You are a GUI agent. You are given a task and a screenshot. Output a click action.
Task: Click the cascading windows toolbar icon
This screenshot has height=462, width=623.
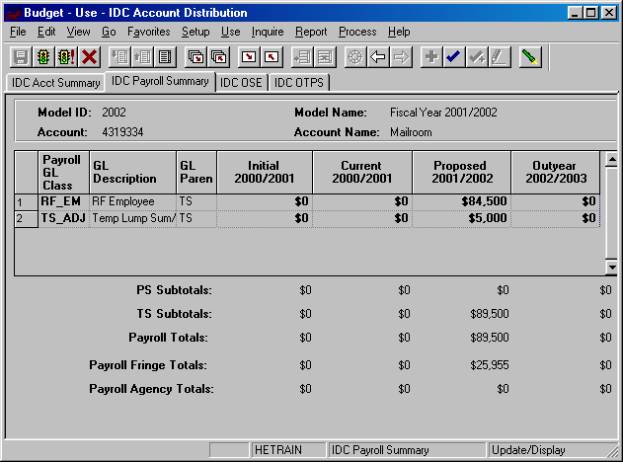[x=197, y=59]
